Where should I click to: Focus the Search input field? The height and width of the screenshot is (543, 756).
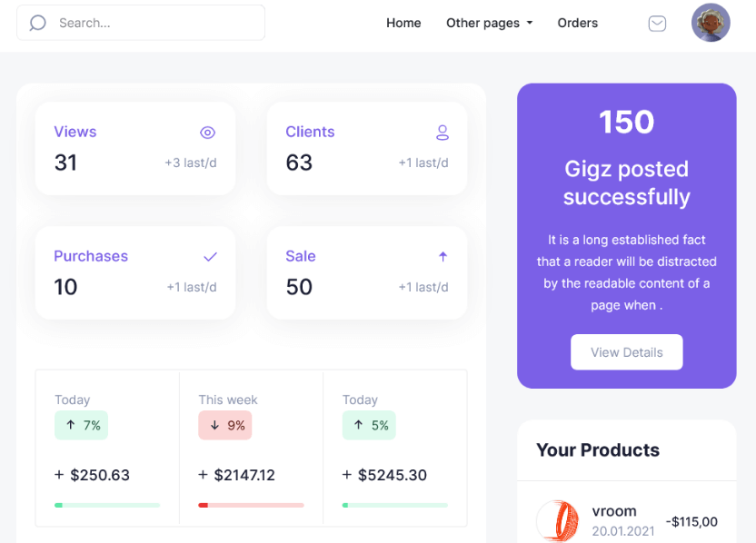pos(141,23)
